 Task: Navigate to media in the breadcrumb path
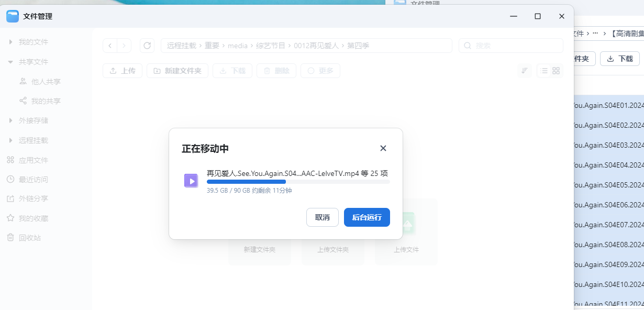238,46
